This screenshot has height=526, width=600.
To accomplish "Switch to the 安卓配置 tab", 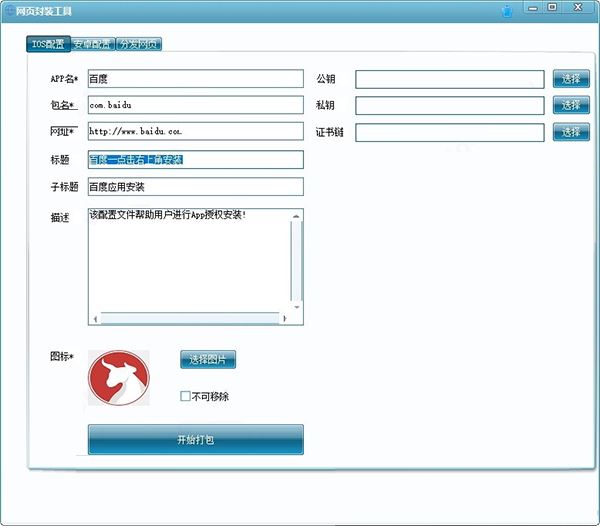I will (x=93, y=44).
